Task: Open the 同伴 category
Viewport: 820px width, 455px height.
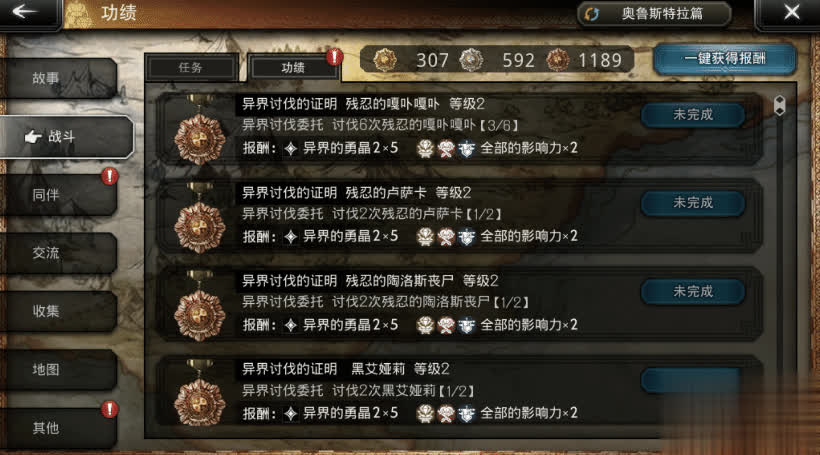Action: [59, 195]
